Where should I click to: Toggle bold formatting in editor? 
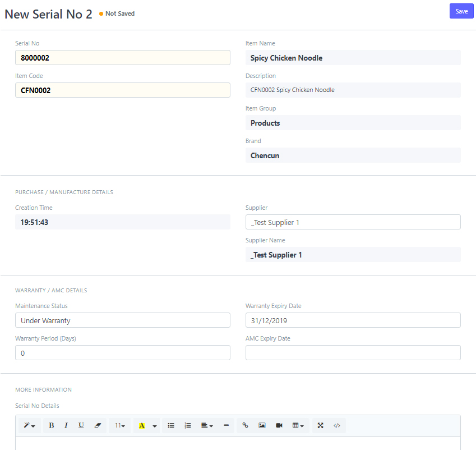(x=52, y=425)
